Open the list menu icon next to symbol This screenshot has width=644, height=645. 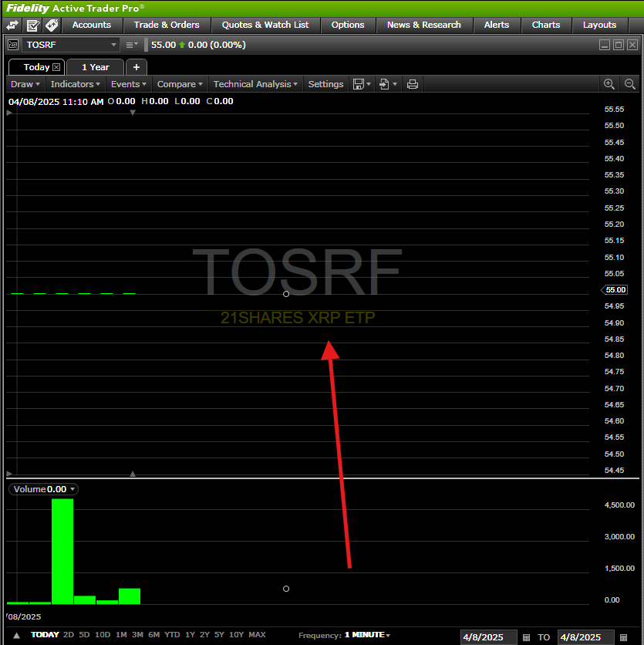click(132, 45)
